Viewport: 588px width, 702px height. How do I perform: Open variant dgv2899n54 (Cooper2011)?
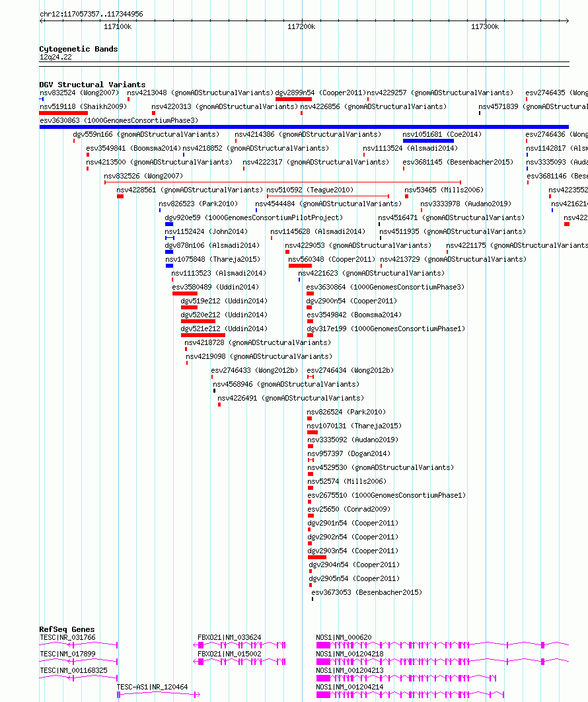click(x=320, y=93)
